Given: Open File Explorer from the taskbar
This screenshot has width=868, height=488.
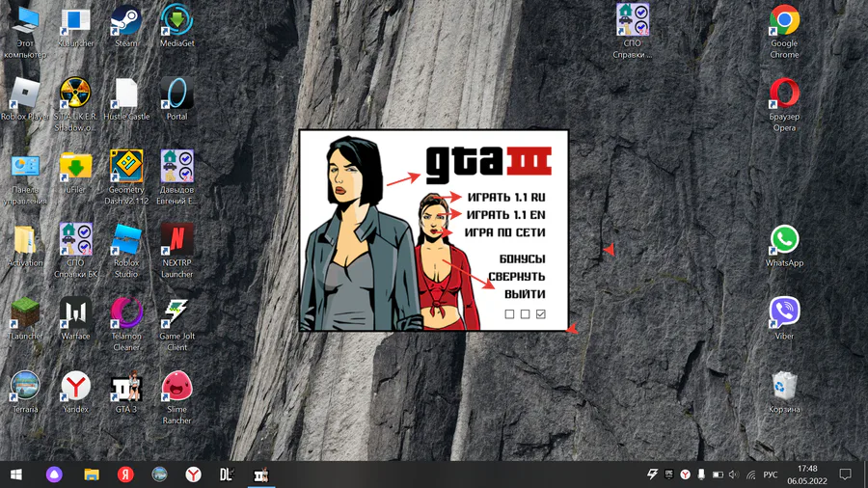Looking at the screenshot, I should click(x=92, y=474).
